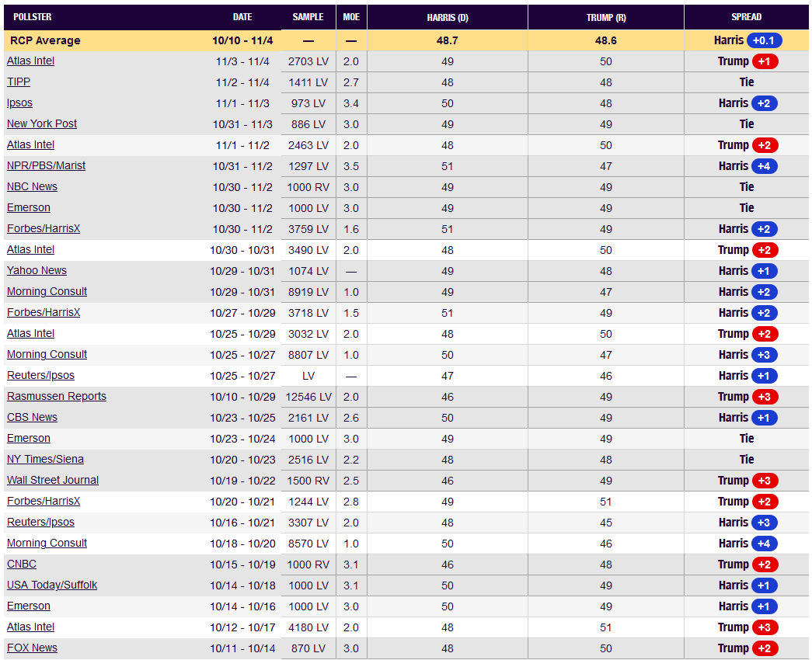Click the HARRIS (D) column header
Image resolution: width=812 pixels, height=660 pixels.
tap(448, 17)
